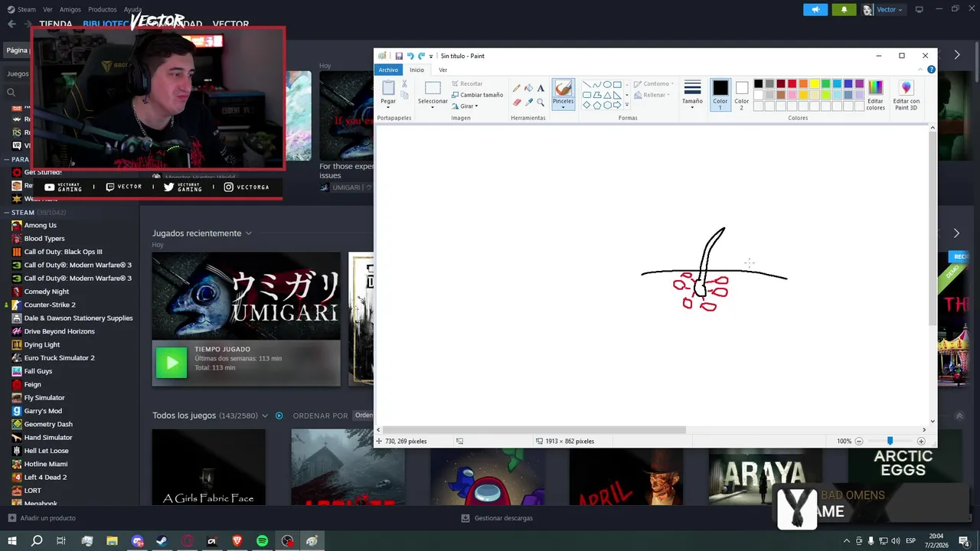Click zoom in plus button in Paint
The image size is (980, 551).
(x=921, y=441)
